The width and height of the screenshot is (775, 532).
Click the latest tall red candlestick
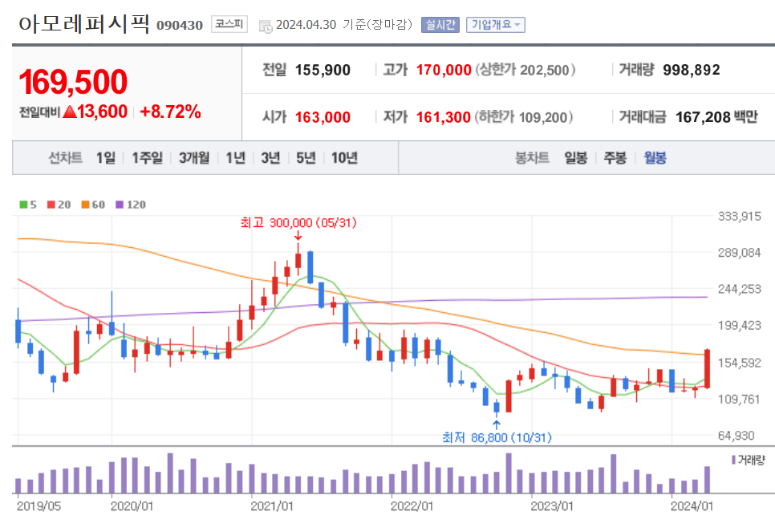(x=708, y=368)
